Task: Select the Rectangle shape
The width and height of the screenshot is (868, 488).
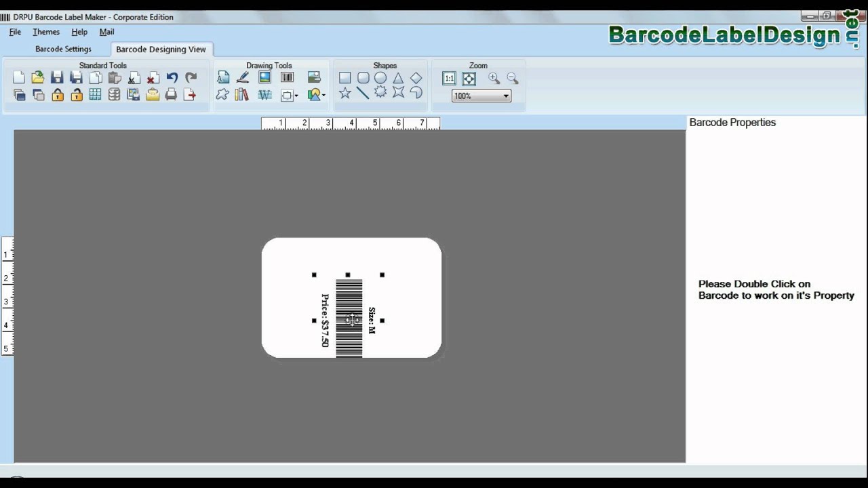Action: coord(344,78)
